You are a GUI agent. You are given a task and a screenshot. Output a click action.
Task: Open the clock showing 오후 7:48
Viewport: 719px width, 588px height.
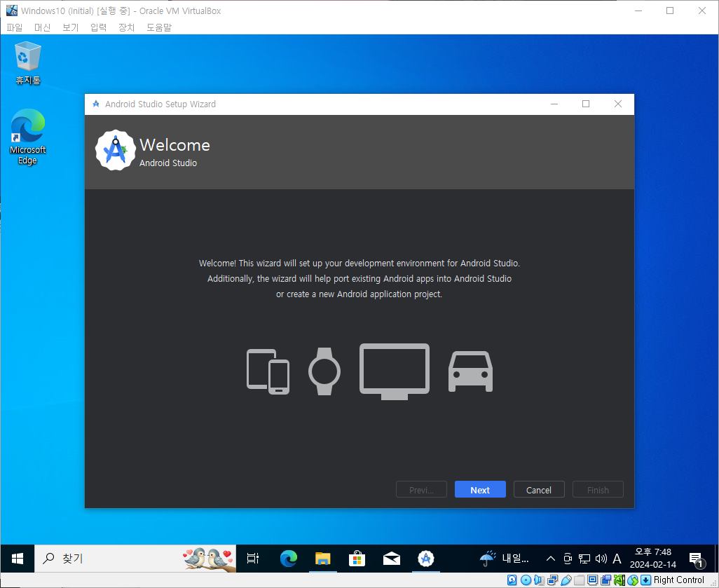[653, 558]
